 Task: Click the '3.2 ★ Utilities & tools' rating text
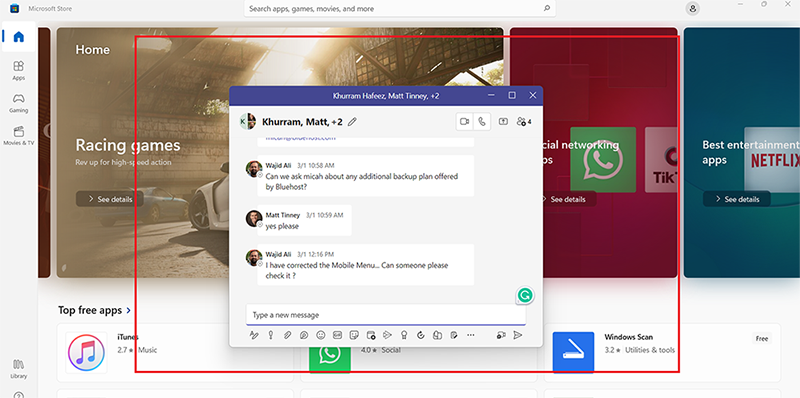[639, 350]
